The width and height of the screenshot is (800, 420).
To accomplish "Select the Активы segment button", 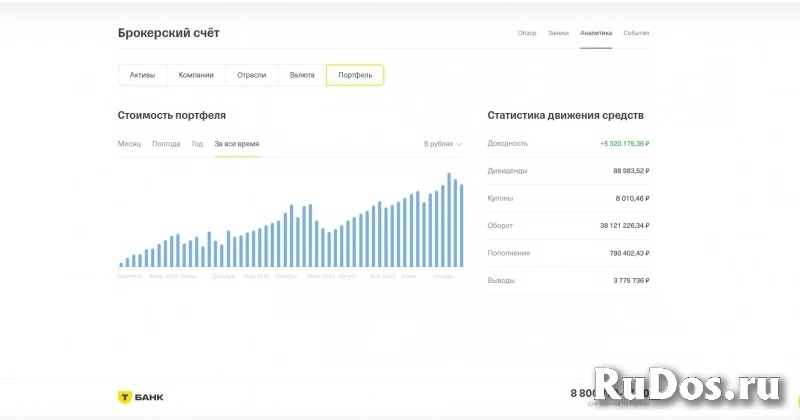I will 143,75.
